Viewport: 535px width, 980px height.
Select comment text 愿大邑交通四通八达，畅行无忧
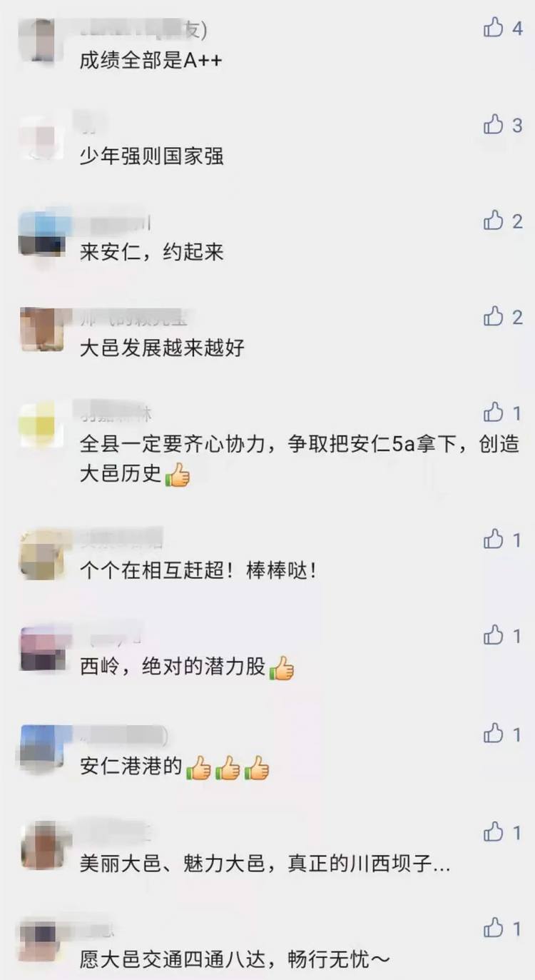[x=235, y=960]
